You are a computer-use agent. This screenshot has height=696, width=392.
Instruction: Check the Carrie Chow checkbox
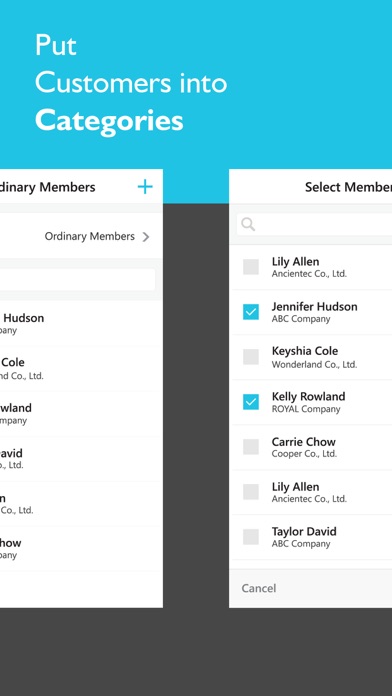click(251, 447)
